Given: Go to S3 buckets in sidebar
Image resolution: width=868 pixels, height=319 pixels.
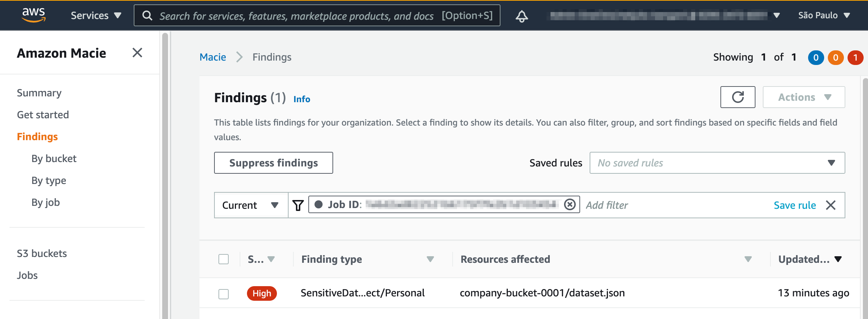Looking at the screenshot, I should click(42, 253).
